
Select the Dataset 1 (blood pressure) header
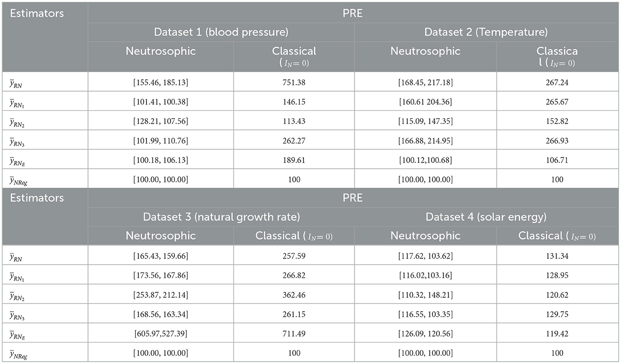(x=221, y=32)
